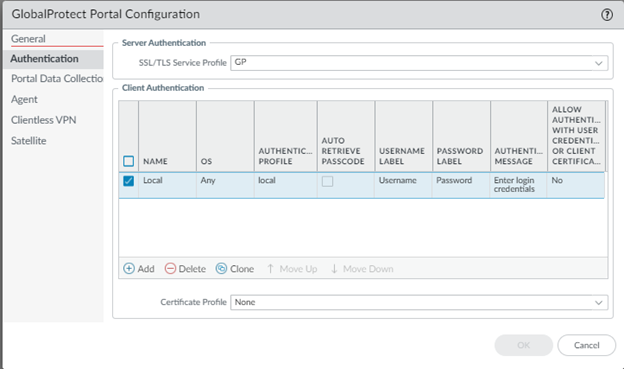This screenshot has width=624, height=369.
Task: Uncheck the Local row checkbox
Action: (129, 181)
